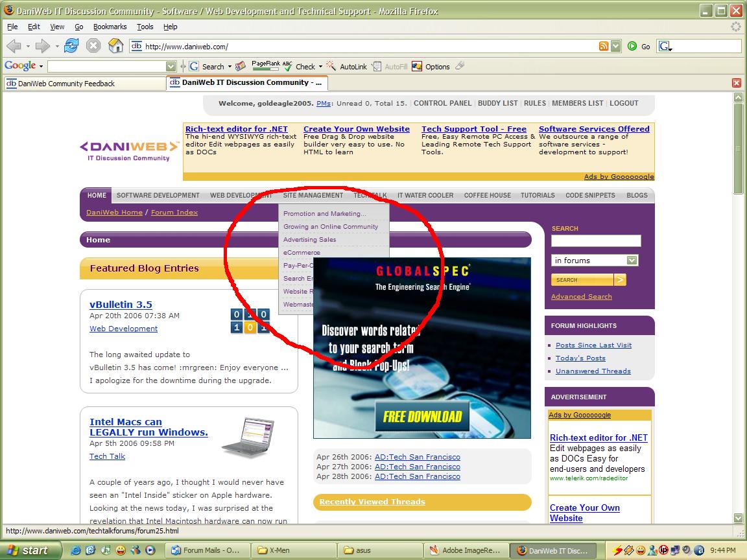Click the green Go button icon
747x560 pixels.
click(632, 46)
